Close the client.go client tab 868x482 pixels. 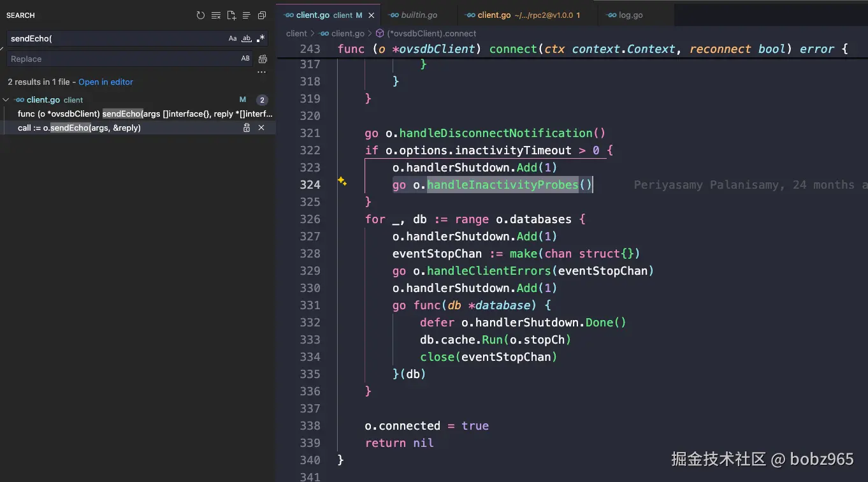tap(372, 15)
